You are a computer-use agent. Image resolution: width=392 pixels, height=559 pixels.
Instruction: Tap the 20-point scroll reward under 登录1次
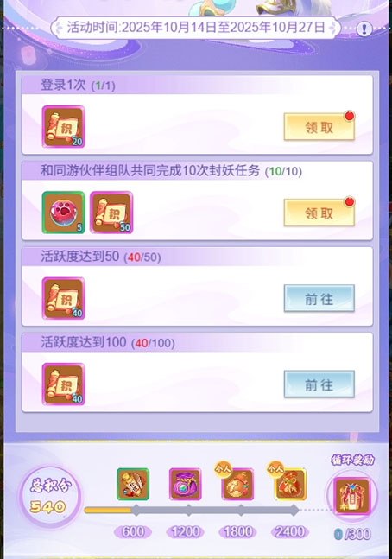63,126
